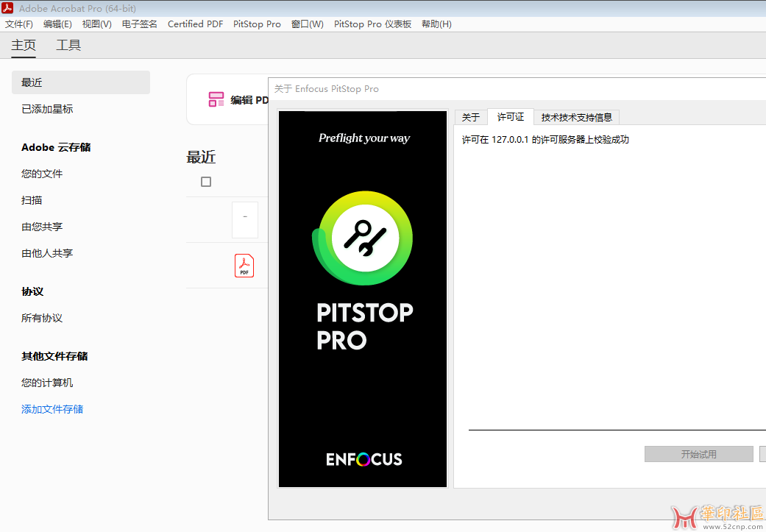Open 由您共享 in the sidebar
766x532 pixels.
pos(42,226)
